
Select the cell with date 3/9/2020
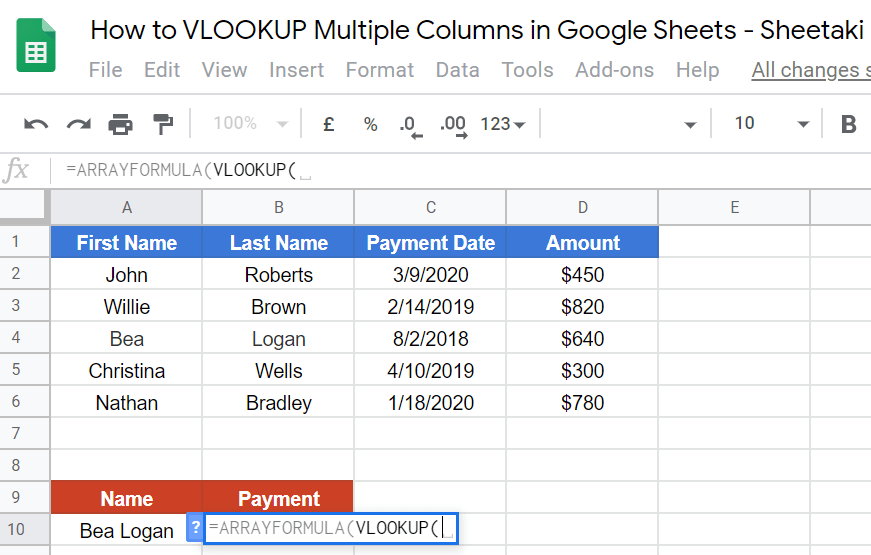pyautogui.click(x=431, y=274)
